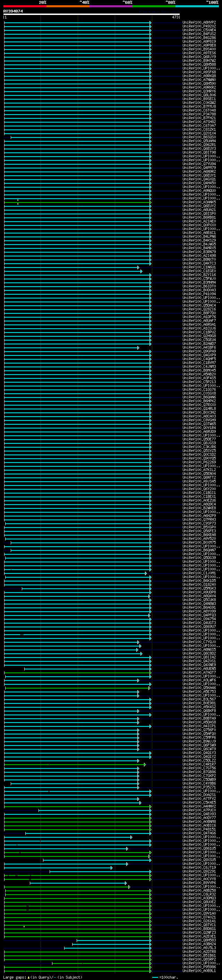
Task: Click hit label UniRef100_Q7PRH3
Action: [199, 520]
